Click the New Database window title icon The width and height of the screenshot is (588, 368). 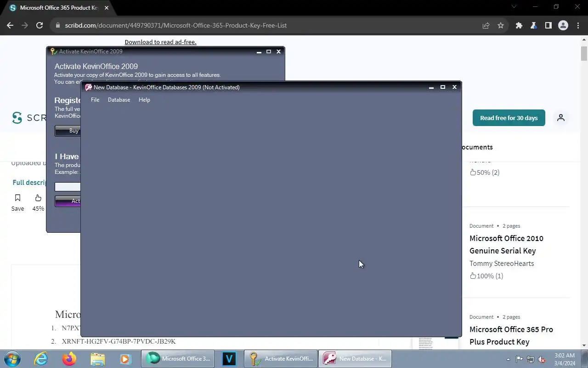tap(89, 87)
